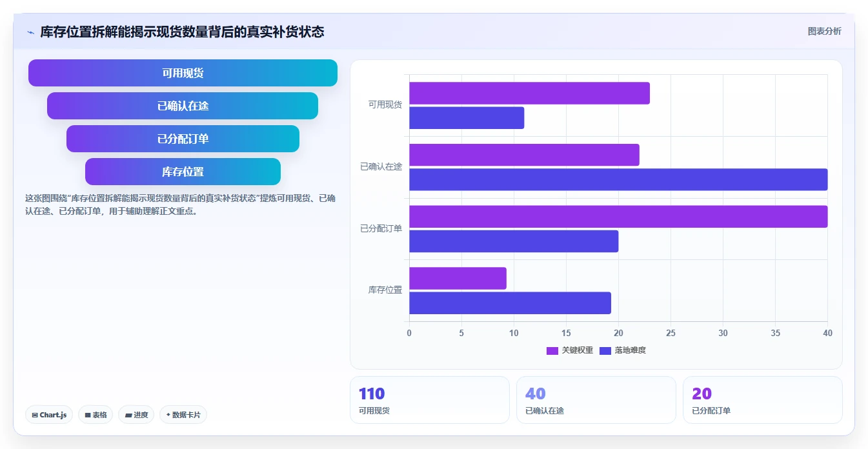Click the description paragraph under the funnel

[180, 205]
